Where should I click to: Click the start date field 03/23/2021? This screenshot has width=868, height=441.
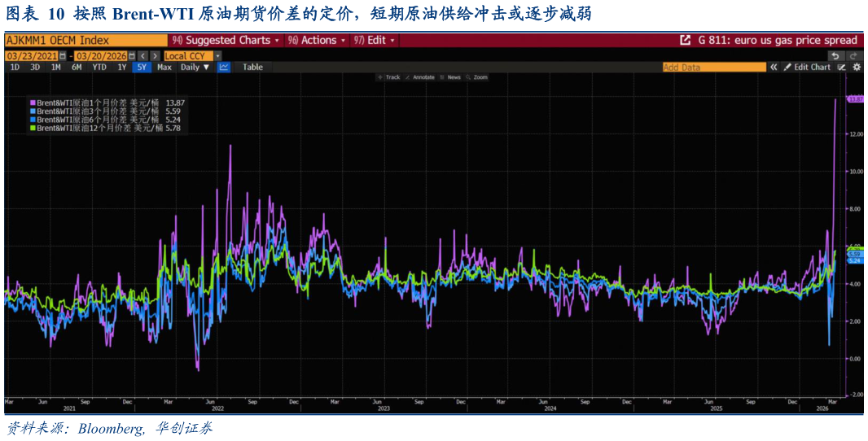[x=32, y=56]
